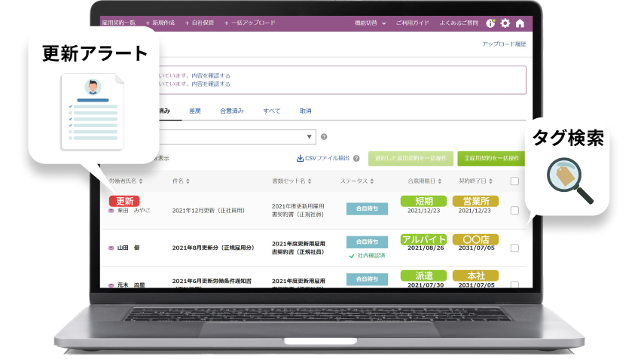Switch to the 合意済み tab

point(232,111)
